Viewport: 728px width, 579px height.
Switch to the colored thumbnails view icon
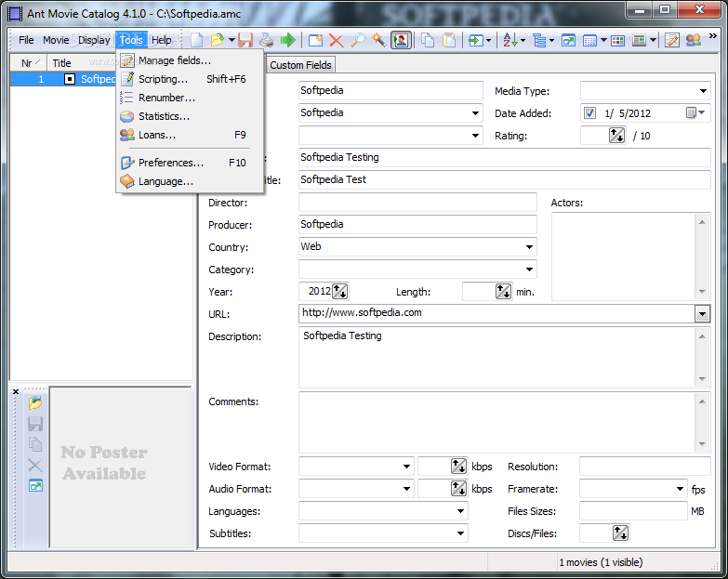(x=617, y=40)
